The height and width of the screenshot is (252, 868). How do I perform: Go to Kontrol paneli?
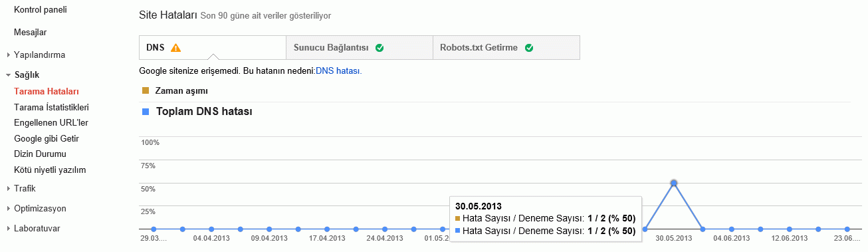40,10
